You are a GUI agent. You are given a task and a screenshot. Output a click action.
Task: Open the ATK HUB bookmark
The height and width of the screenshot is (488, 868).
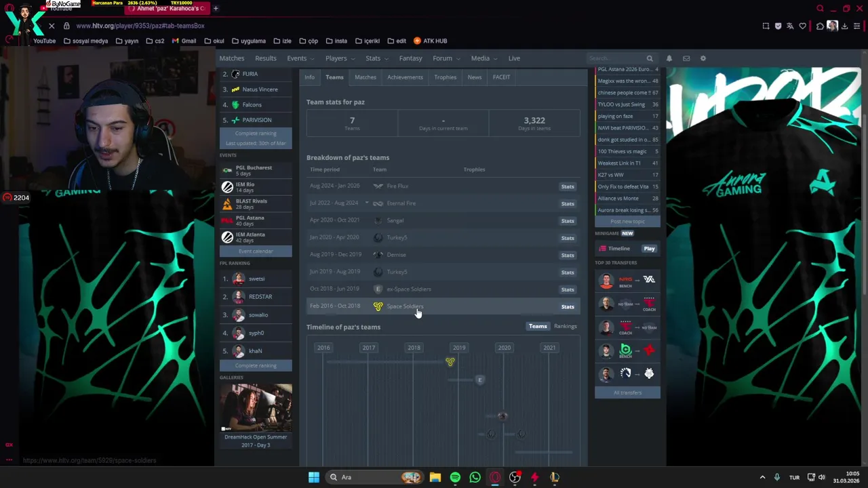click(430, 41)
